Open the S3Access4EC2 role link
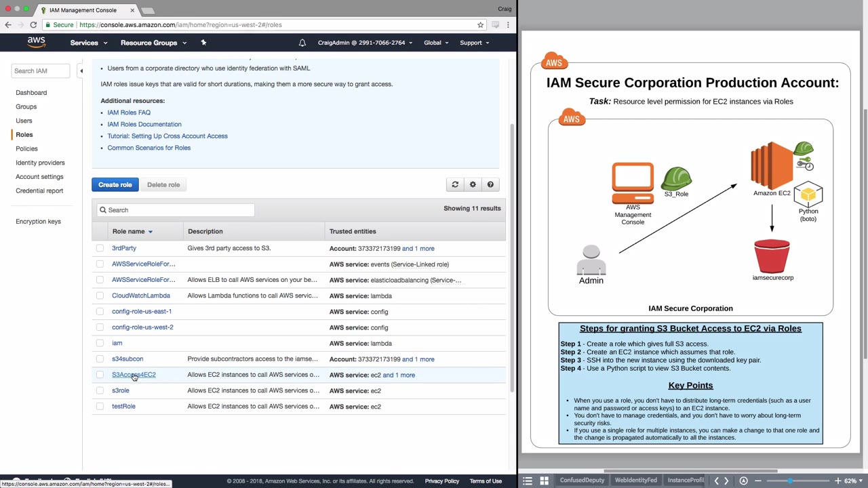 point(134,375)
